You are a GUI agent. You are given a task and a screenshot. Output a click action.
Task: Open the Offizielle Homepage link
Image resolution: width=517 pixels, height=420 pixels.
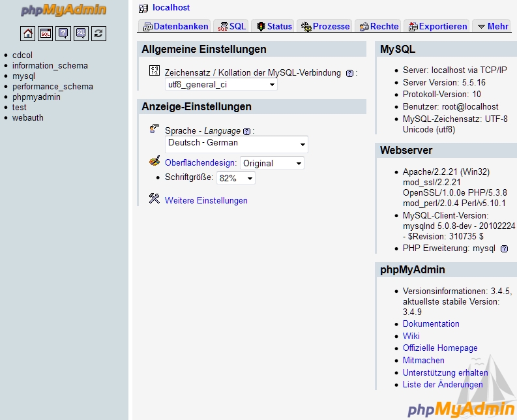[440, 348]
